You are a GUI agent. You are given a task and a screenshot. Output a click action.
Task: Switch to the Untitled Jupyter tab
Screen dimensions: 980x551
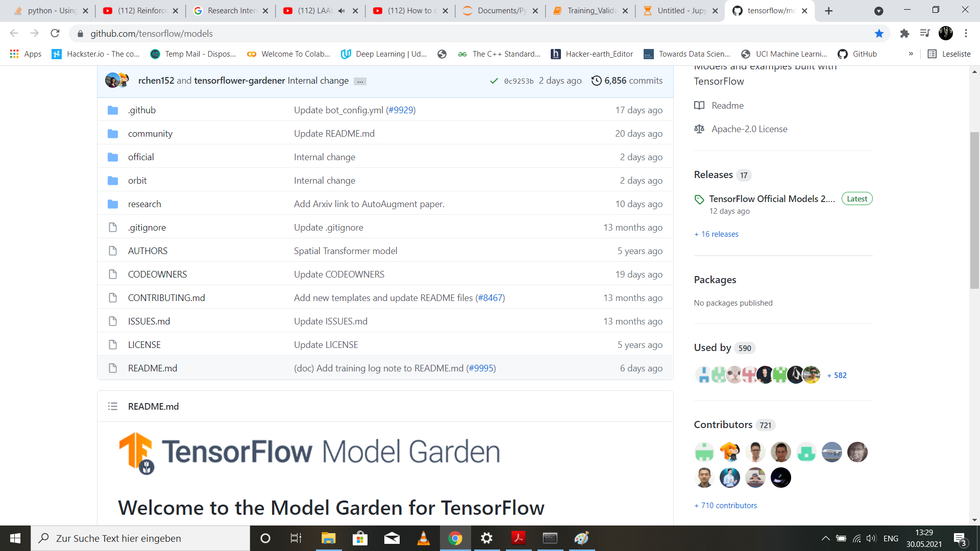coord(675,10)
